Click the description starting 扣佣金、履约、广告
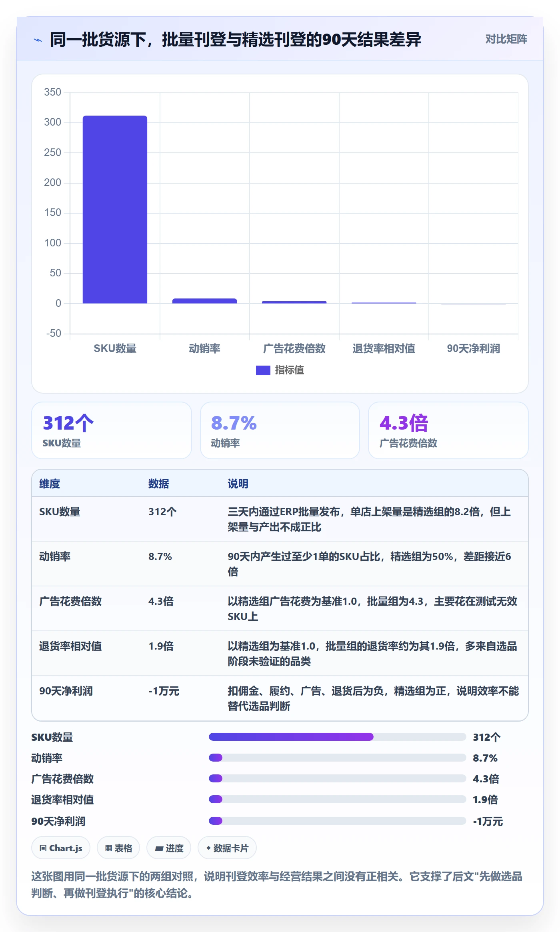The width and height of the screenshot is (560, 932). pyautogui.click(x=373, y=698)
